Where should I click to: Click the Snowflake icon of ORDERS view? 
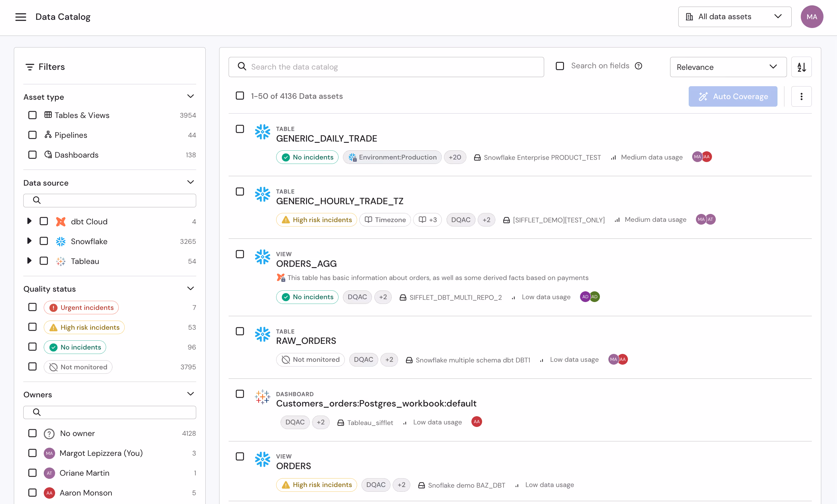tap(262, 459)
